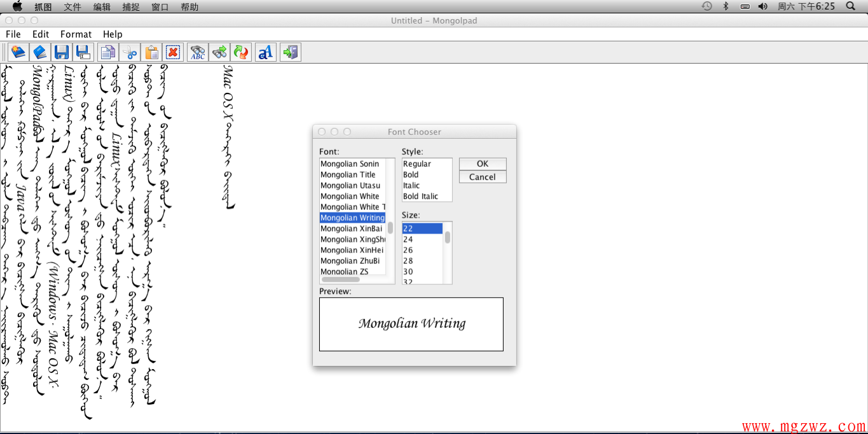The height and width of the screenshot is (434, 868).
Task: Click the Font list vertical scrollbar thumb
Action: click(390, 227)
